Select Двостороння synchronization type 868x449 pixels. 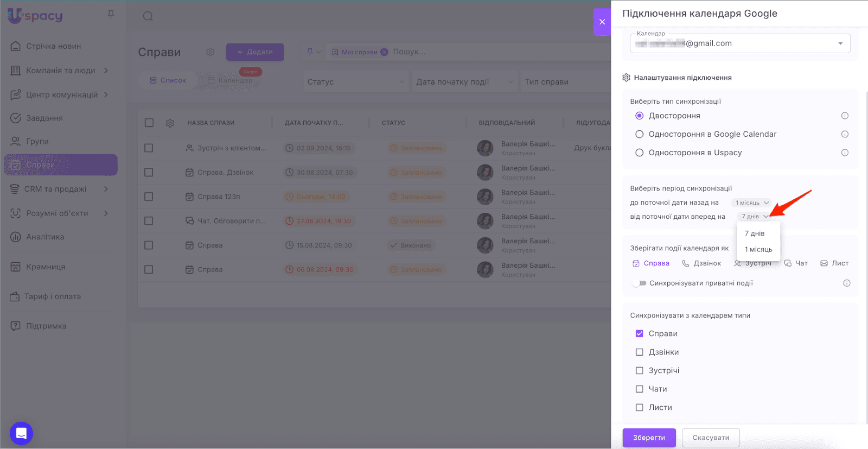(640, 116)
